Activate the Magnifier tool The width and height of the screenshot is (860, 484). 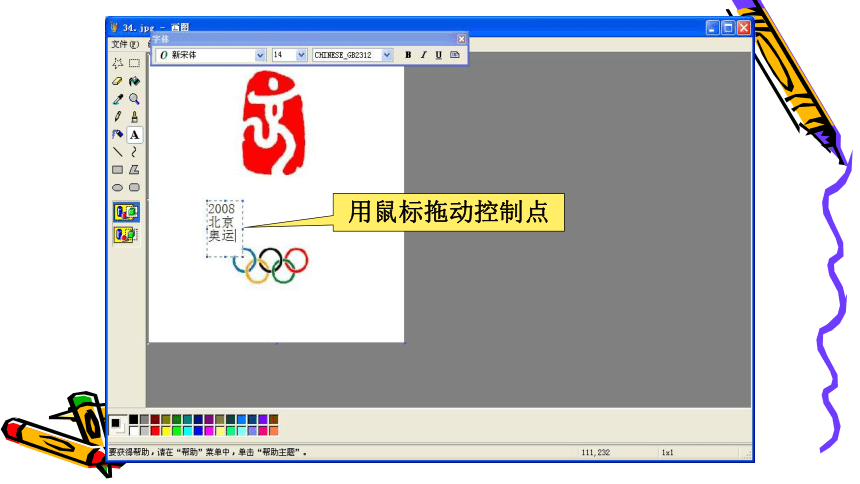134,99
